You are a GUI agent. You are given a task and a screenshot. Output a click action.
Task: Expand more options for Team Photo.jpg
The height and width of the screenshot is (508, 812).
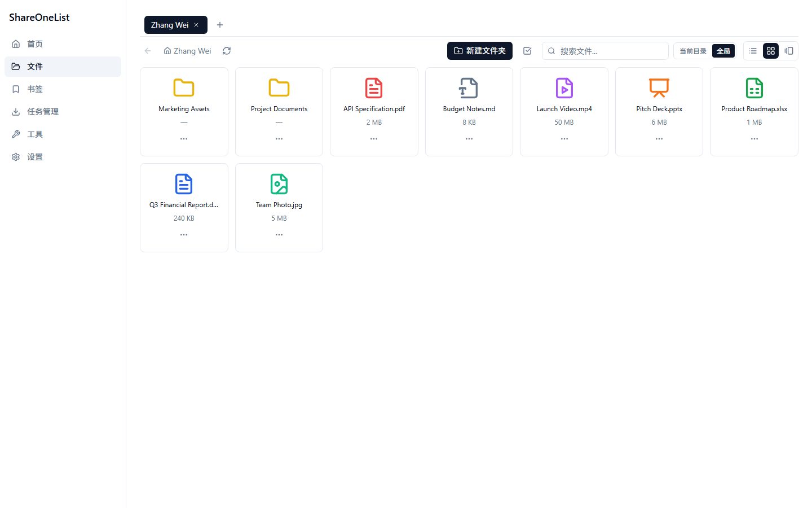click(279, 235)
